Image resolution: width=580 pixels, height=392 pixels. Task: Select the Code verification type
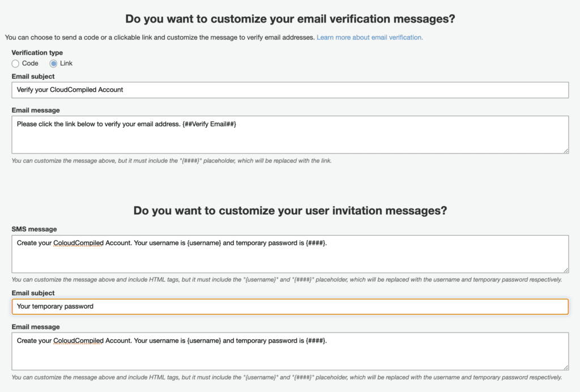coord(15,63)
